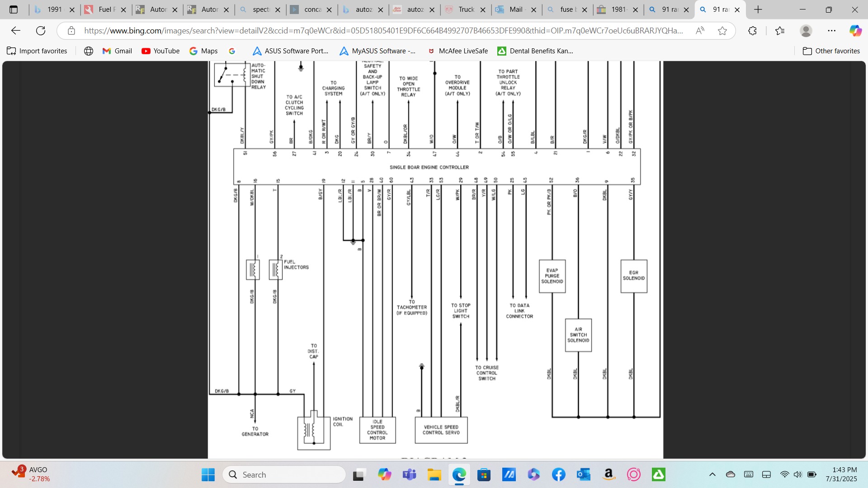Open the volume control in tray
Screen dimensions: 868x488
tap(797, 474)
